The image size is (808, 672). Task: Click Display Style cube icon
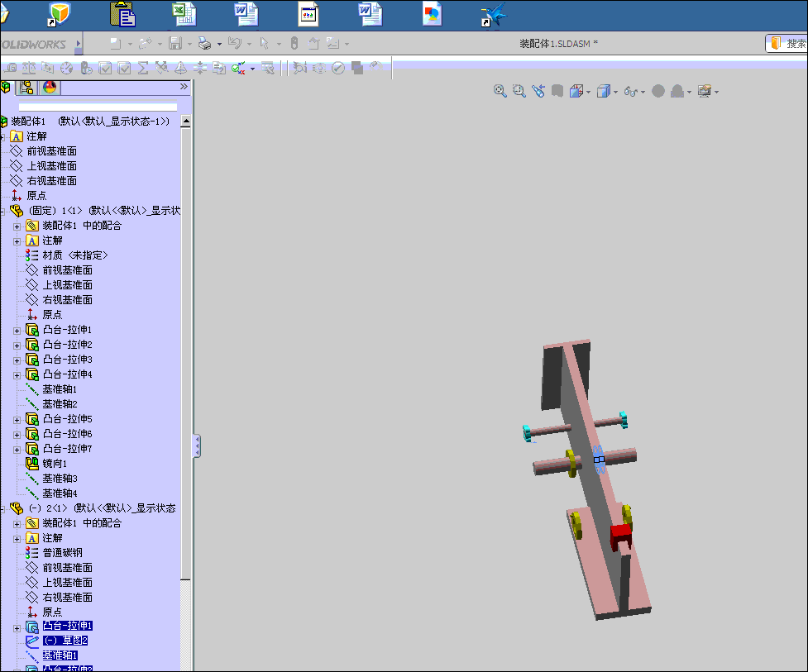tap(603, 91)
